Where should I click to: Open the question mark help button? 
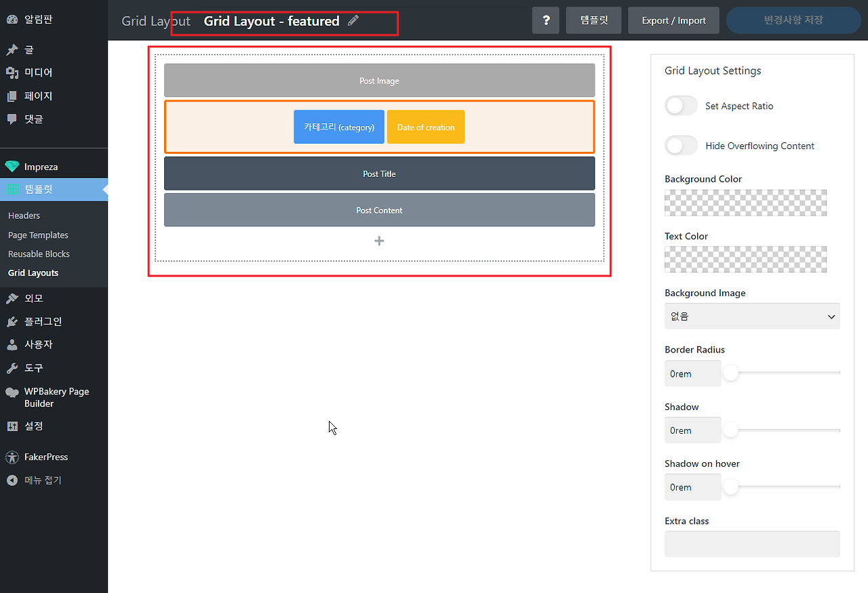[x=546, y=20]
